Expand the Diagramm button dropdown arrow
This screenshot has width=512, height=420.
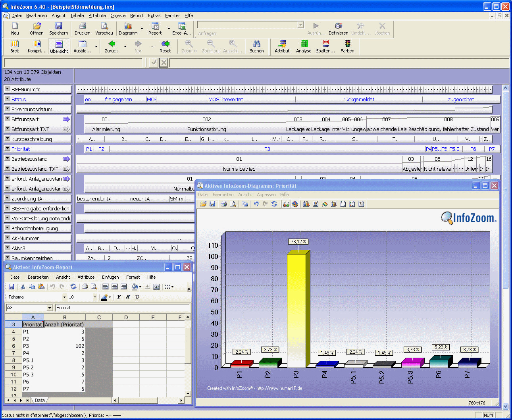[x=141, y=29]
